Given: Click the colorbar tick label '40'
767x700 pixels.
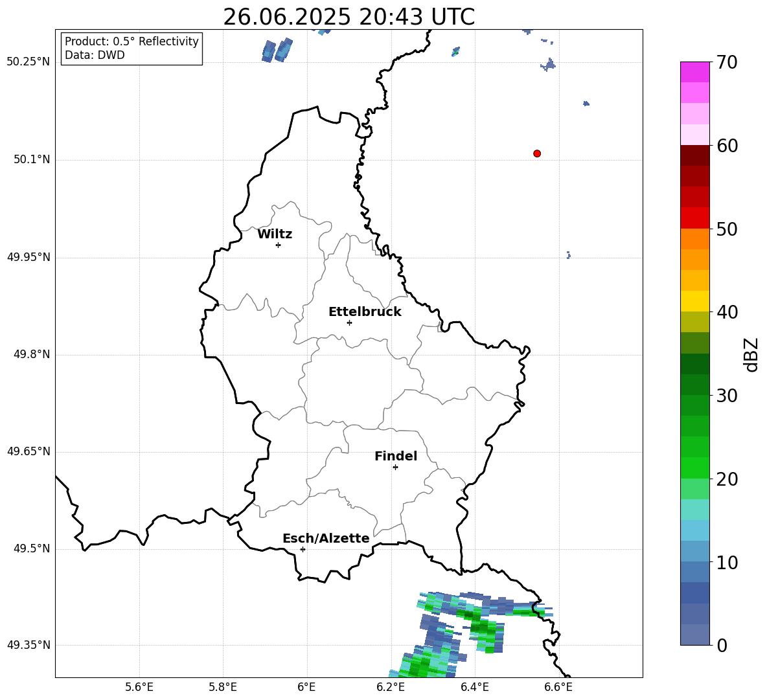Looking at the screenshot, I should [x=727, y=312].
